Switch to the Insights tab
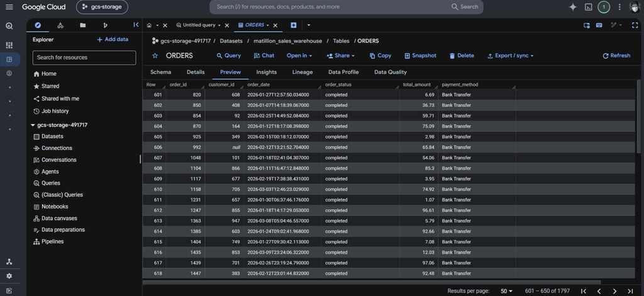 267,72
